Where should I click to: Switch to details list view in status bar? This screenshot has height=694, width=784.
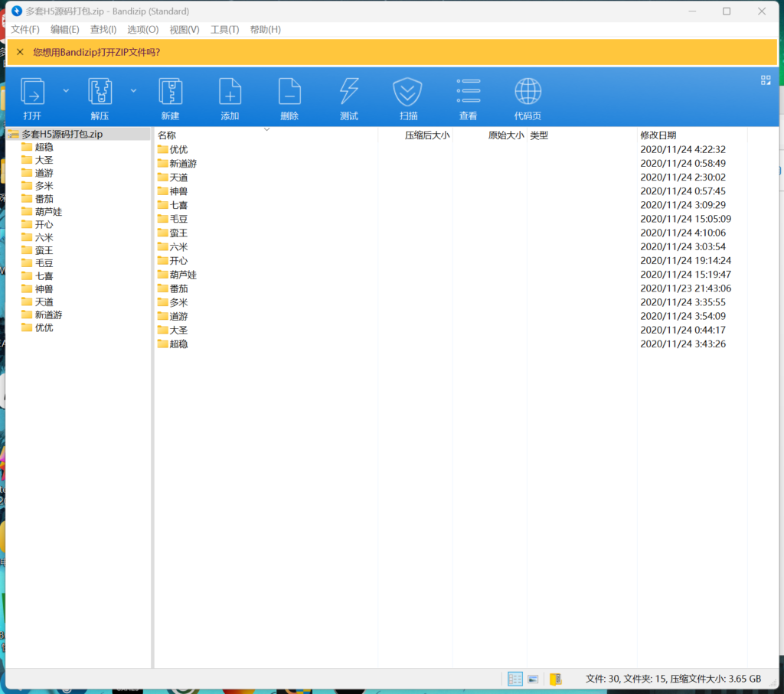click(x=515, y=679)
